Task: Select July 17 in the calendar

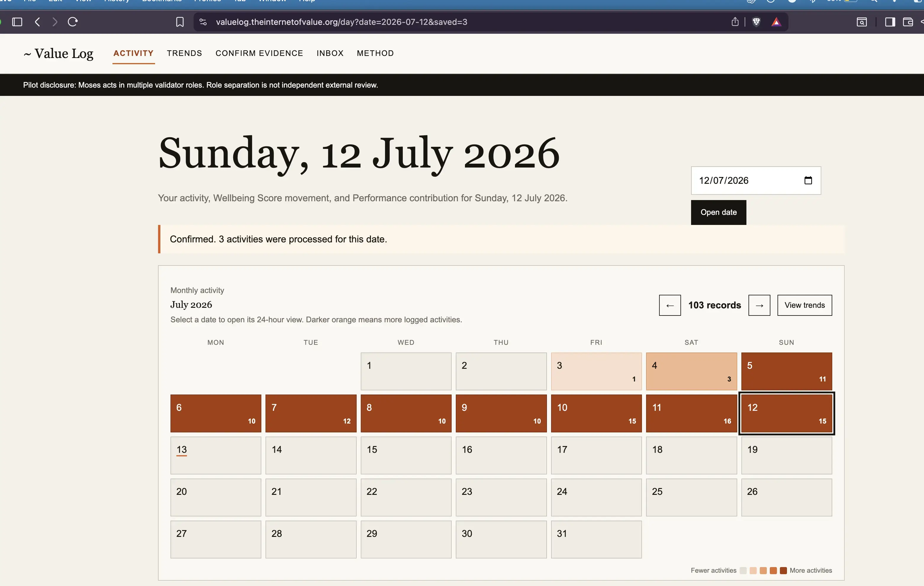Action: (x=596, y=455)
